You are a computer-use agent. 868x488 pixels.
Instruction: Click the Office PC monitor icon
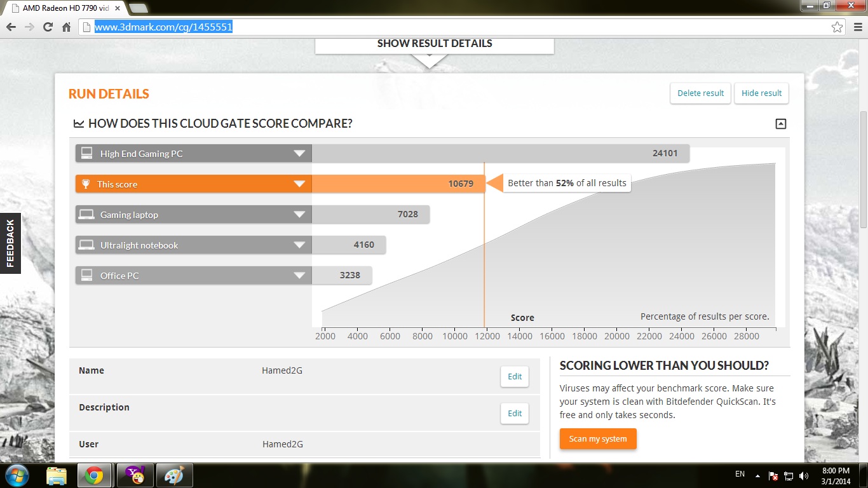[86, 275]
